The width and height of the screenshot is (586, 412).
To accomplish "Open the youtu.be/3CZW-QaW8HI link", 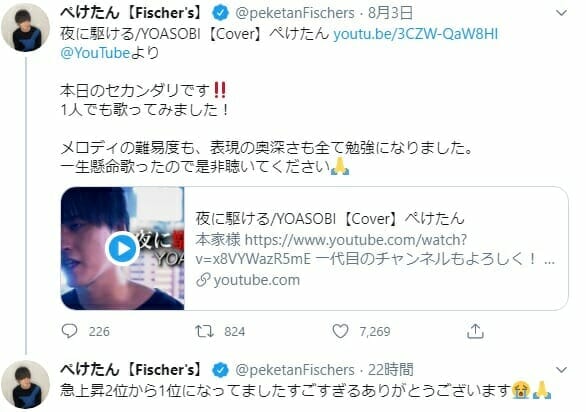I will coord(416,34).
